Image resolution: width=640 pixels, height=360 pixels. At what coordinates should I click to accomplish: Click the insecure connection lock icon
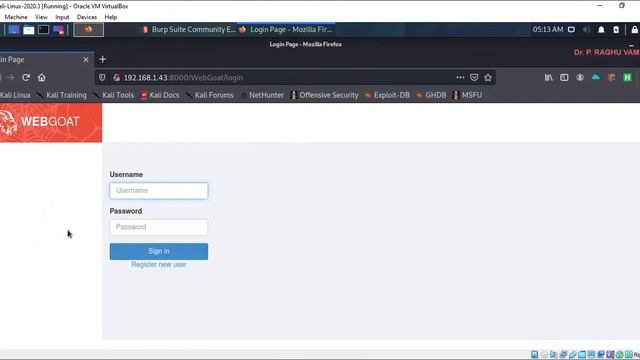tap(116, 78)
